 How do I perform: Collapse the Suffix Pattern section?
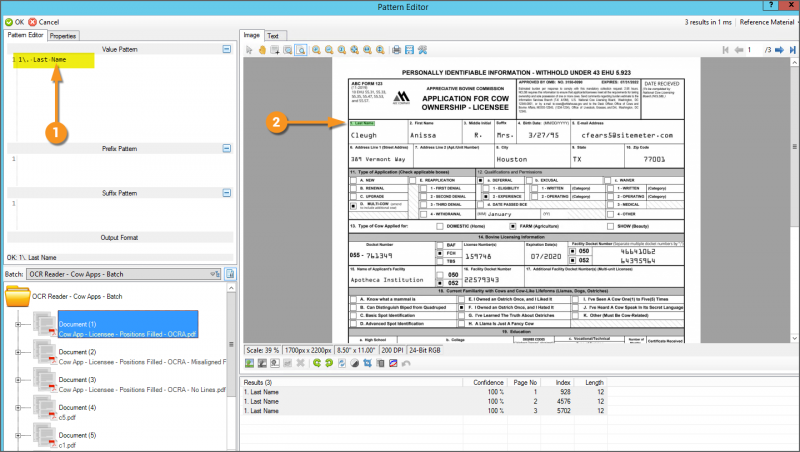(x=227, y=193)
